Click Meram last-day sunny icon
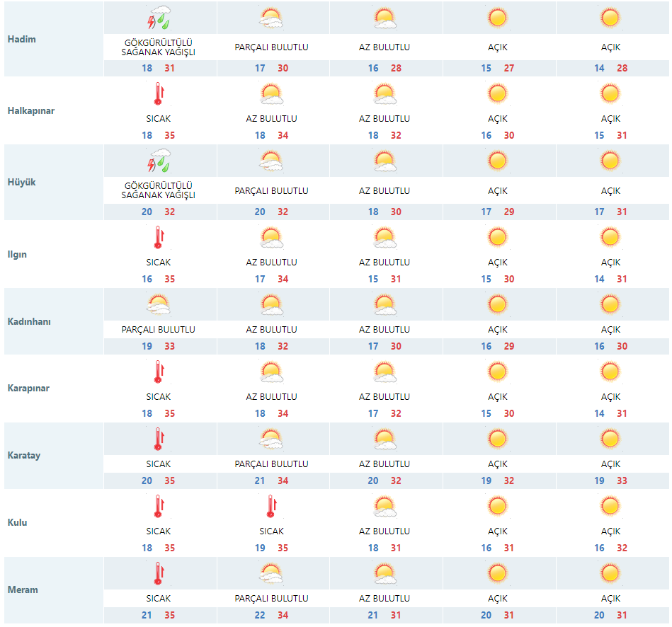672x627 pixels. [x=610, y=573]
